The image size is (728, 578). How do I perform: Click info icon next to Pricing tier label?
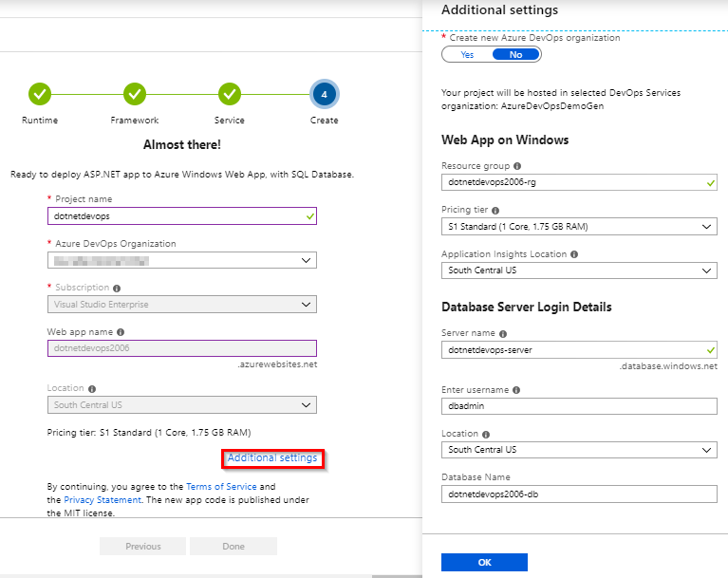494,211
